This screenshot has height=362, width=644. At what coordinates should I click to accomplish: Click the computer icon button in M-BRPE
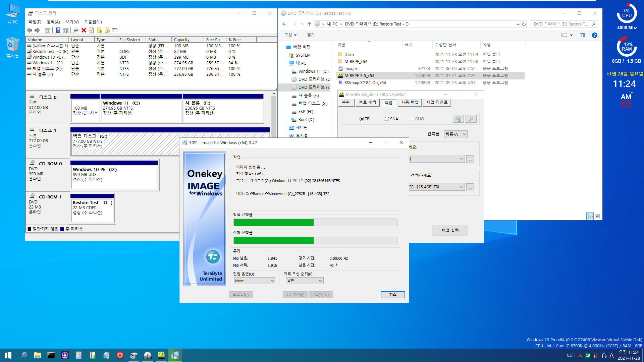click(x=458, y=119)
